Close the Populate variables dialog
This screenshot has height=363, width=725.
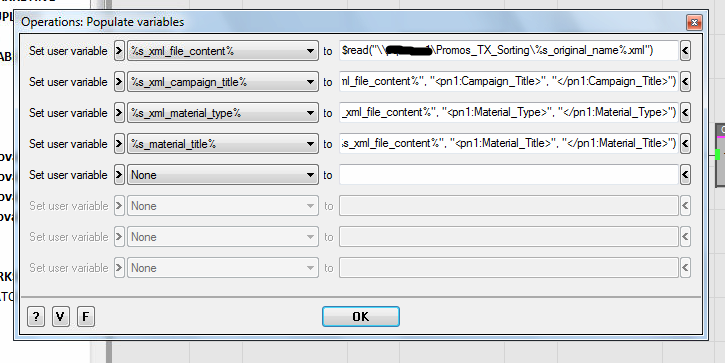coord(694,22)
